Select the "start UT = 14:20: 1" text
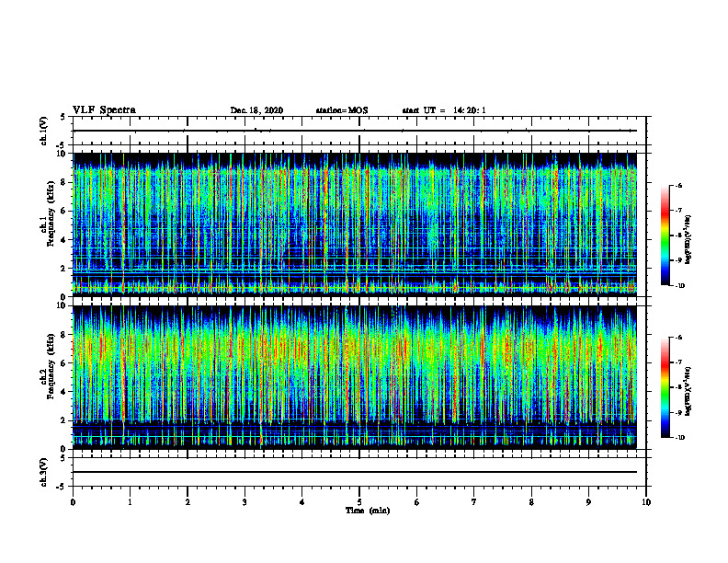The height and width of the screenshot is (563, 728). pos(444,110)
